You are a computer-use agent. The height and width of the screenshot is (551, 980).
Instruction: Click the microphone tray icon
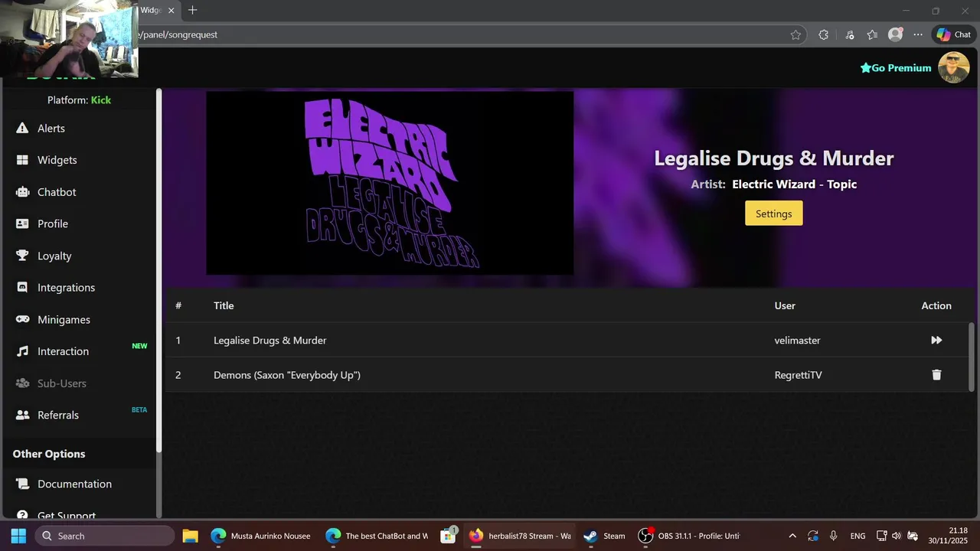tap(833, 536)
